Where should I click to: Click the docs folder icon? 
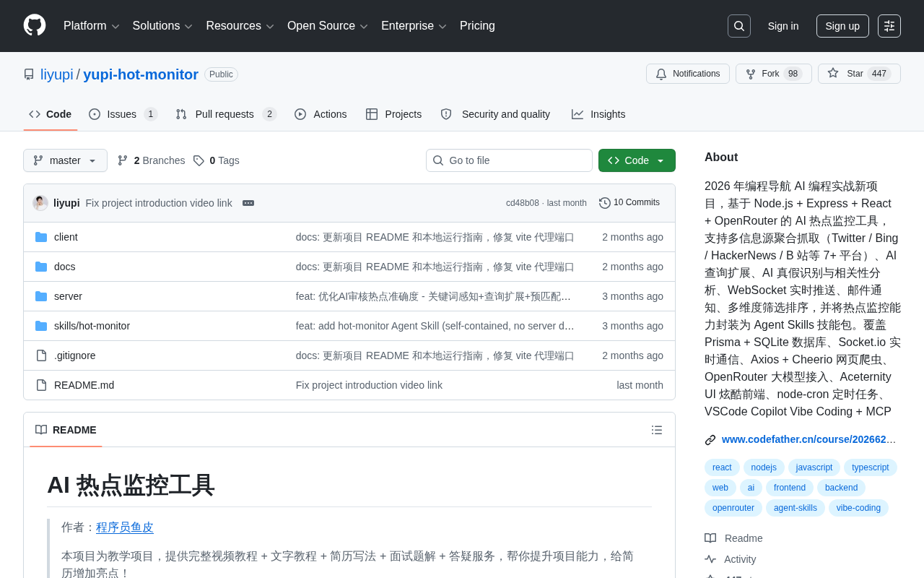click(x=41, y=267)
